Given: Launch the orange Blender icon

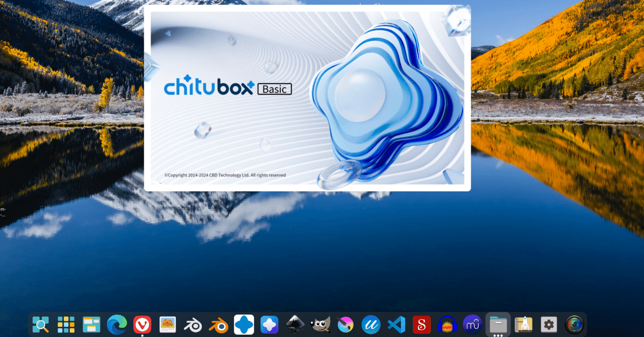Looking at the screenshot, I should click(218, 324).
